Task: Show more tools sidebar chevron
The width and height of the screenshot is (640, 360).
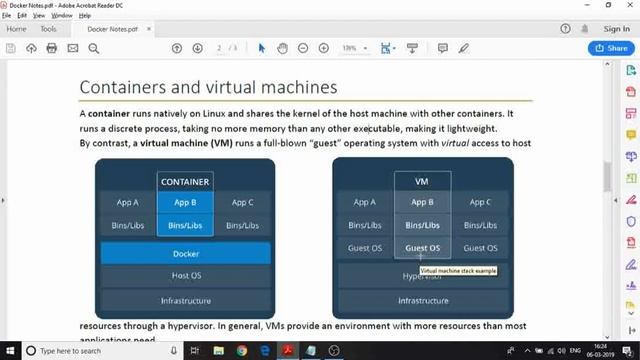Action: pos(631,313)
